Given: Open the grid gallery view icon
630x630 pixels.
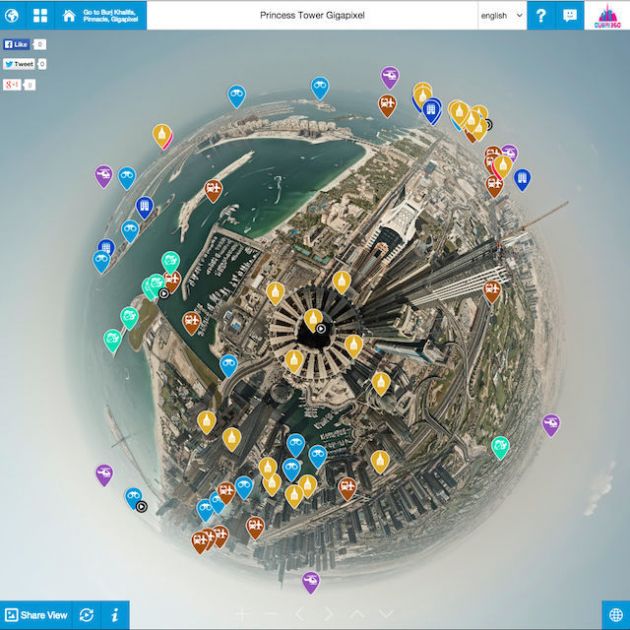Looking at the screenshot, I should click(40, 15).
